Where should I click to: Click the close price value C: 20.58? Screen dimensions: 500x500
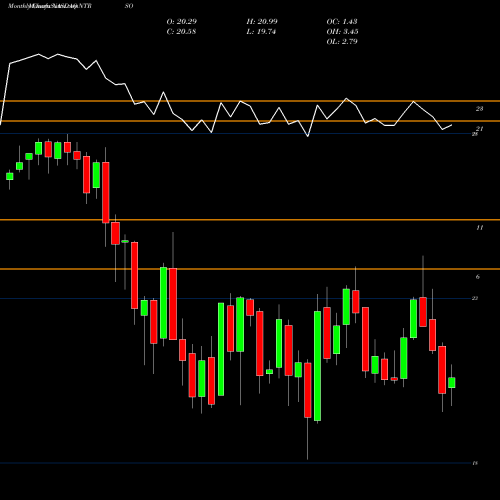pos(181,32)
